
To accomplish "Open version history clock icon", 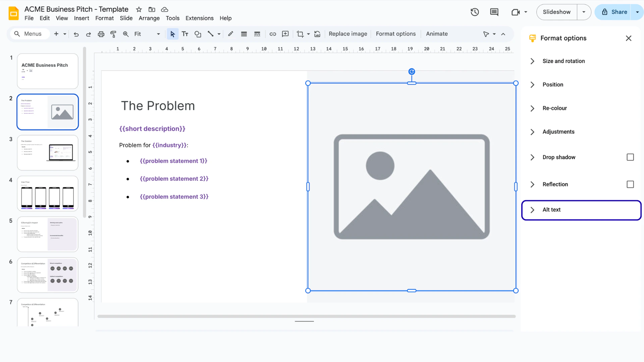I will coord(474,12).
